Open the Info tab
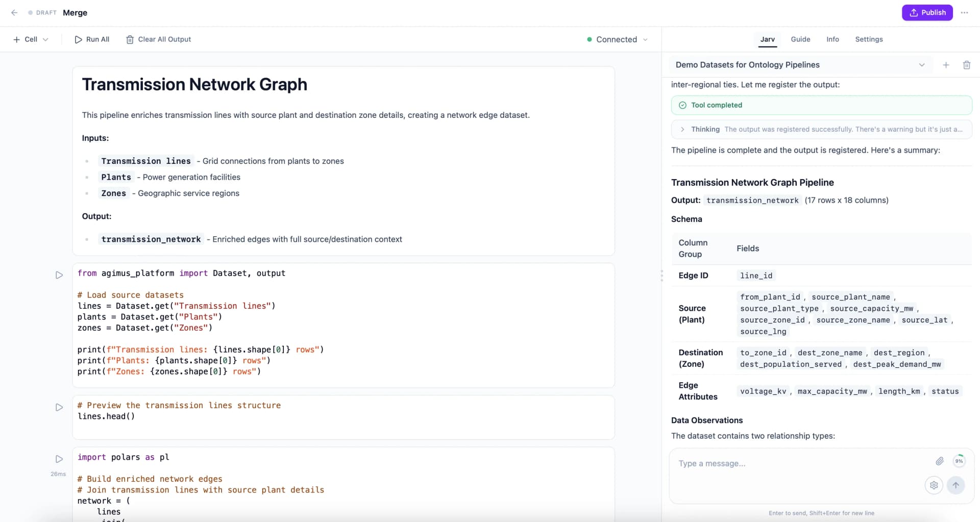Image resolution: width=980 pixels, height=522 pixels. pos(832,39)
